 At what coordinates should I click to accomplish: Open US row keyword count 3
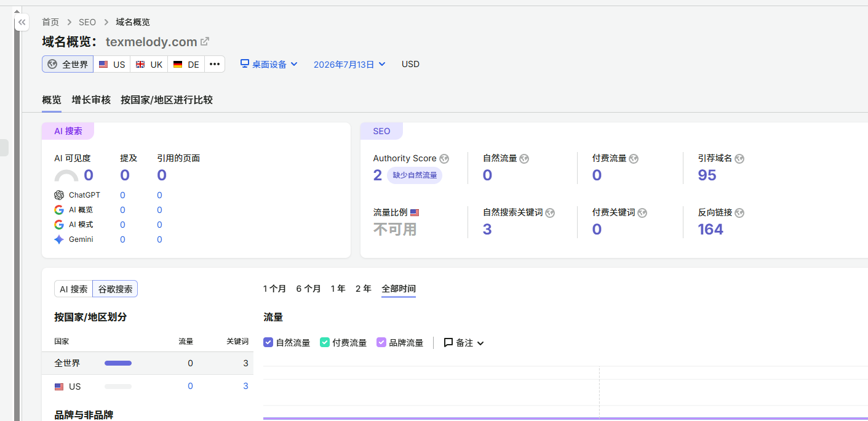[245, 386]
